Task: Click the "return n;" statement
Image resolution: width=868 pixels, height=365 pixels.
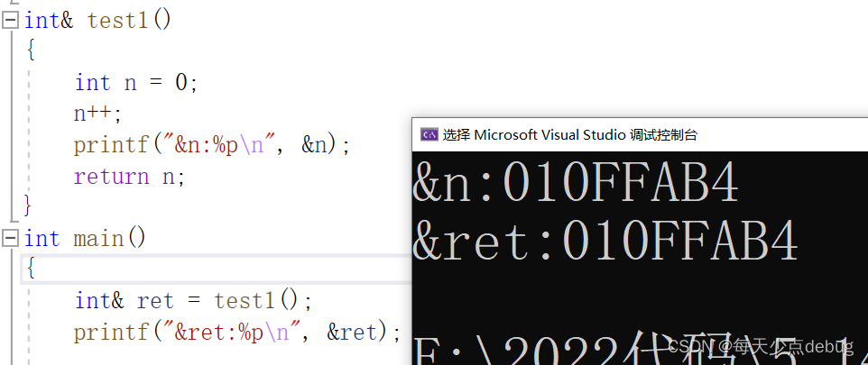Action: [x=130, y=177]
